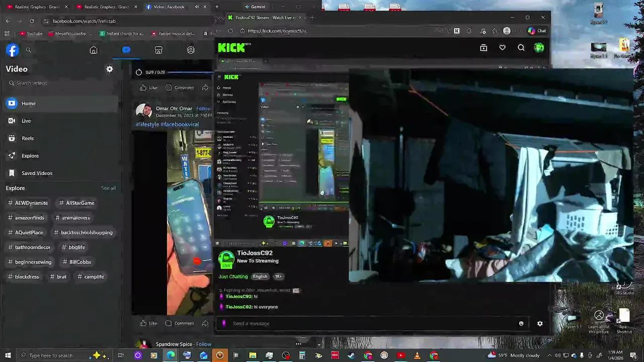Open Task View on taskbar
644x362 pixels.
[121, 355]
